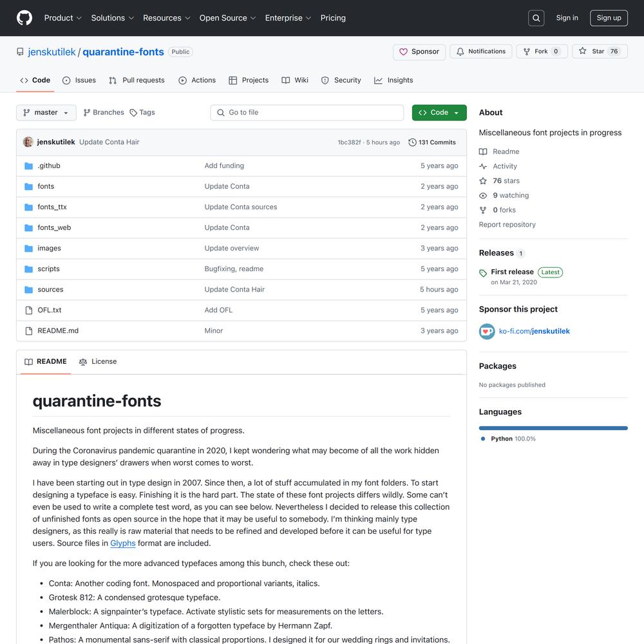Screen dimensions: 644x644
Task: Click the Glyphs link in README
Action: (123, 544)
